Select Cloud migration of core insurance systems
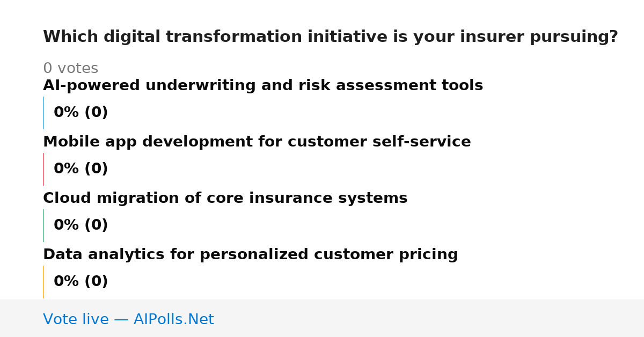 click(225, 199)
